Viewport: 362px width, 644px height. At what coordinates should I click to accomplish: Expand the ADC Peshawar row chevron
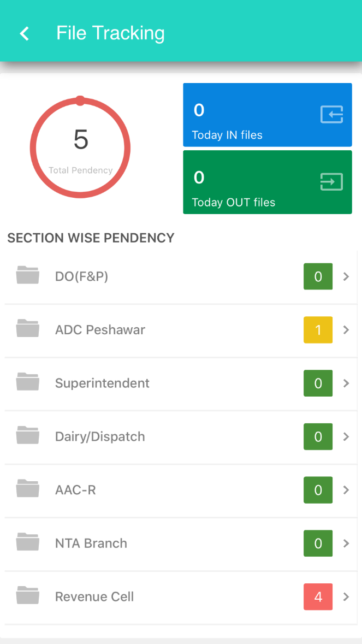[x=346, y=330]
